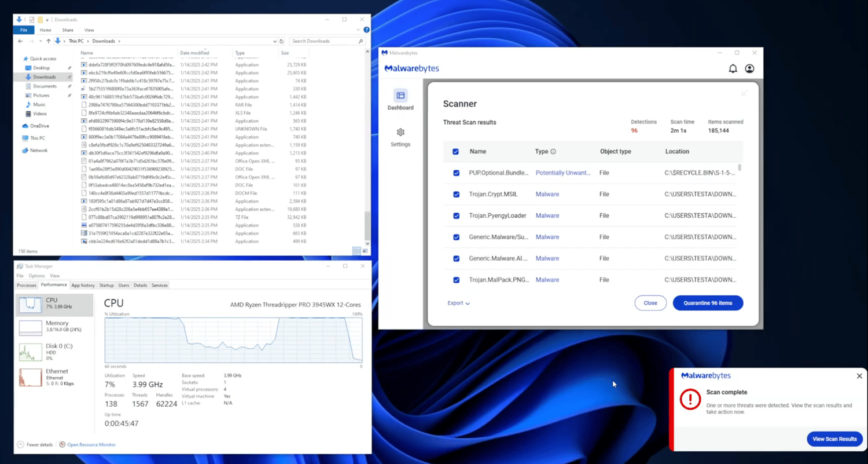868x464 pixels.
Task: Switch to Processes tab in Task Manager
Action: tap(27, 285)
